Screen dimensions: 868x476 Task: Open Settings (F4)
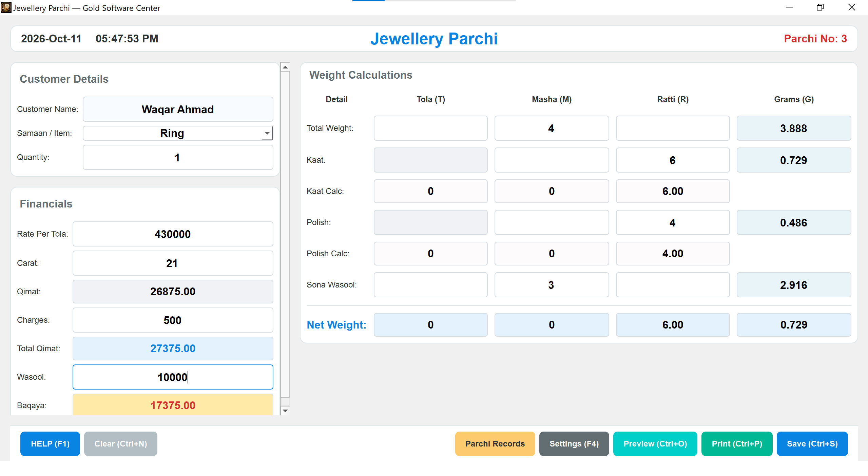(x=574, y=443)
